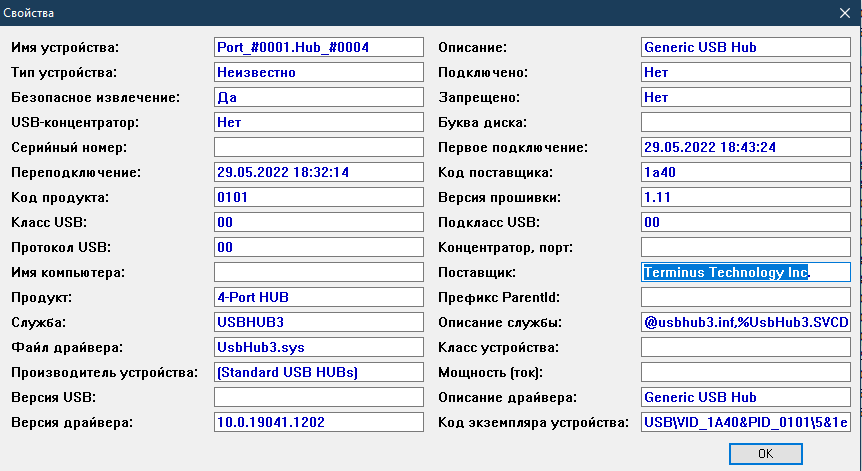Click the Имя устройства field with Port_#0001.Hub_#0004
The width and height of the screenshot is (862, 471).
tap(319, 47)
